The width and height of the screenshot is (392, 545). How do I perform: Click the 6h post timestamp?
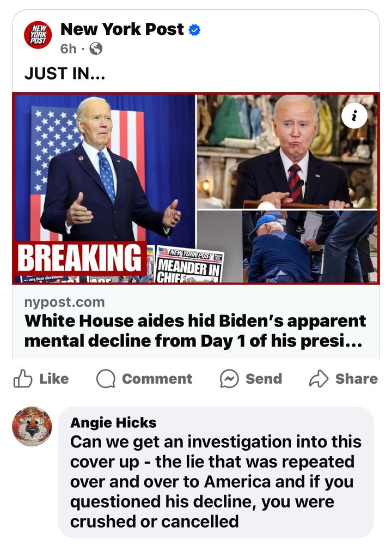[68, 49]
